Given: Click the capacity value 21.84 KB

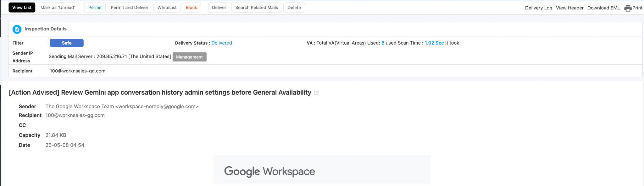Looking at the screenshot, I should point(56,135).
